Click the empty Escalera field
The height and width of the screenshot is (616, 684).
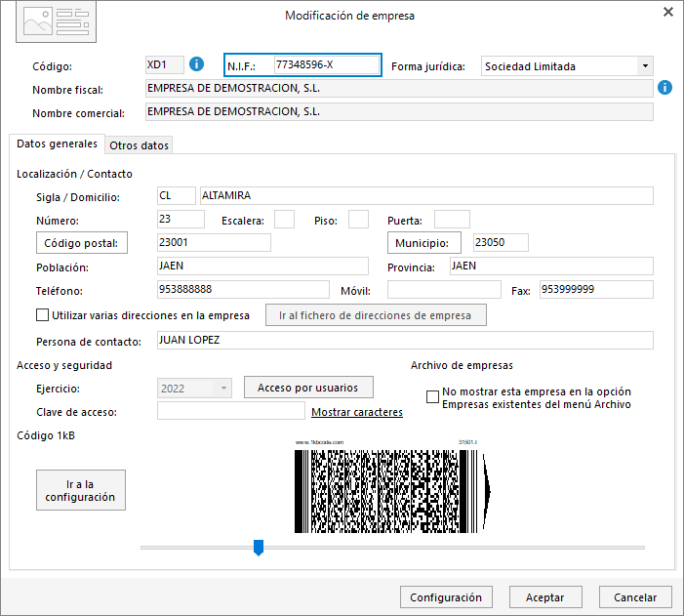click(x=284, y=219)
